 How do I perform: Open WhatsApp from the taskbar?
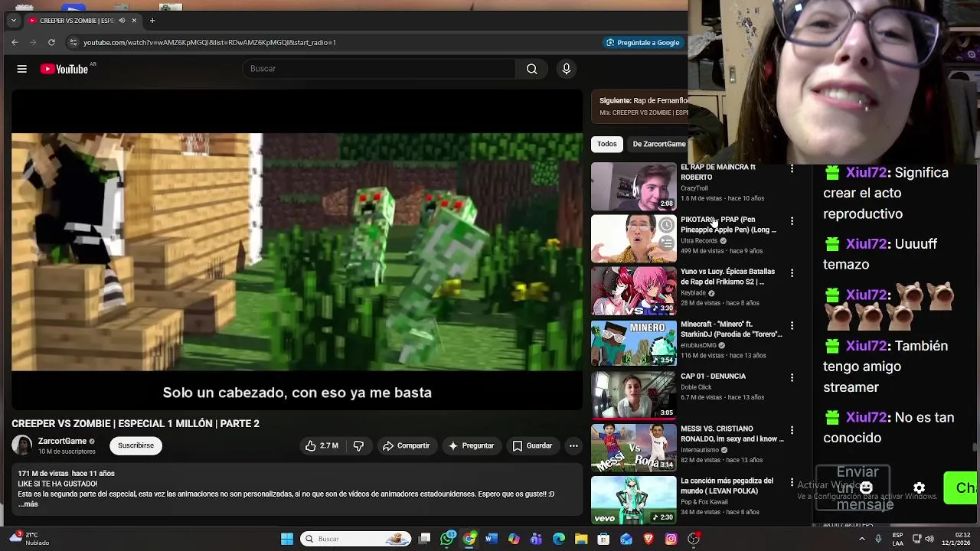(x=447, y=539)
